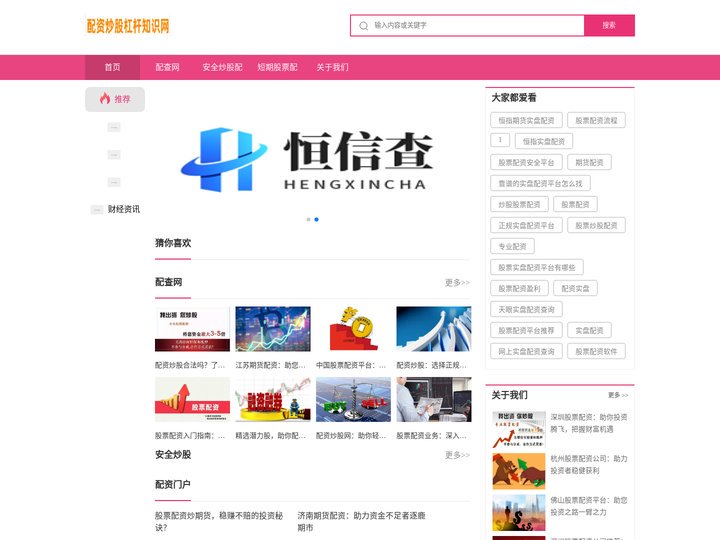Screen dimensions: 720x540
Task: Select the 推荐 sidebar button
Action: click(115, 99)
